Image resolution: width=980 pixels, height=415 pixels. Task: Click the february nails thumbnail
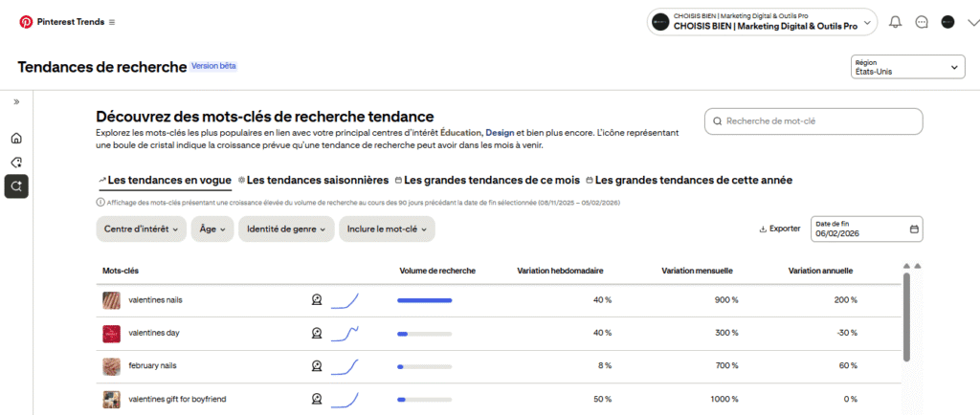[x=111, y=366]
